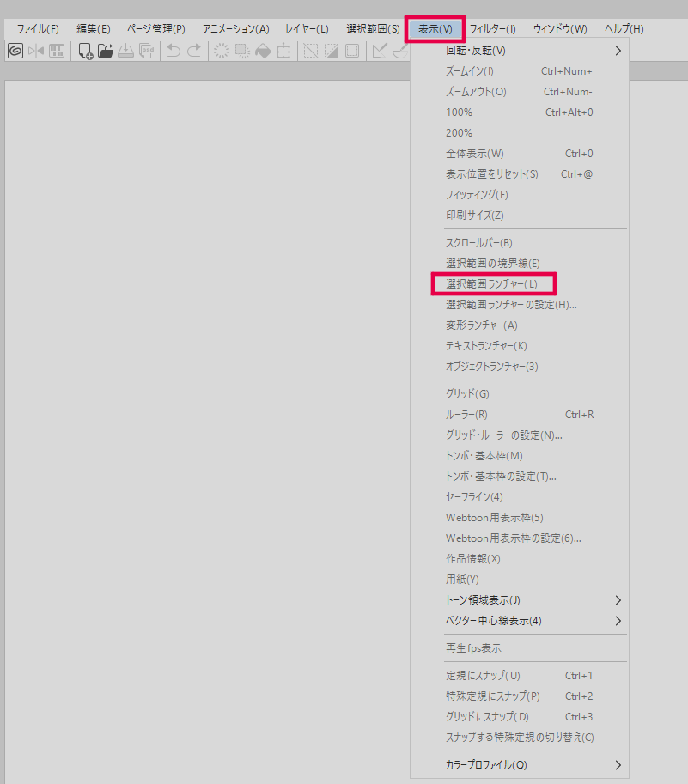
Task: Expand the 回転・反転(V) submenu
Action: tap(520, 51)
